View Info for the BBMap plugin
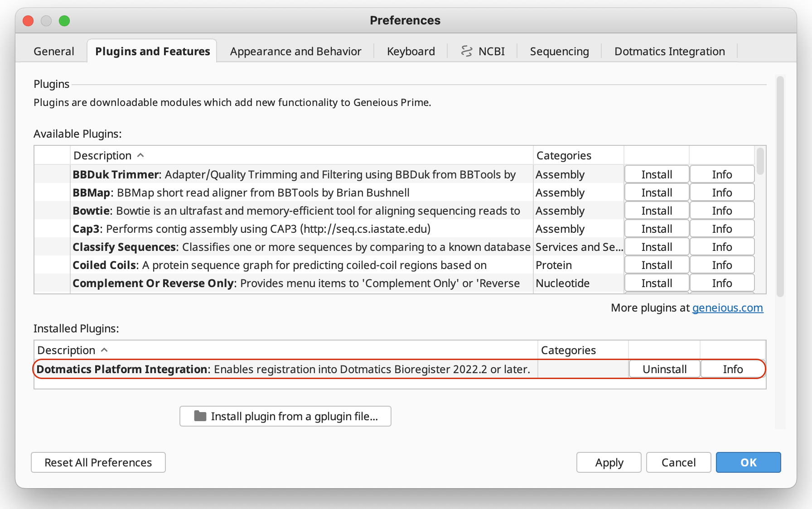 point(722,192)
